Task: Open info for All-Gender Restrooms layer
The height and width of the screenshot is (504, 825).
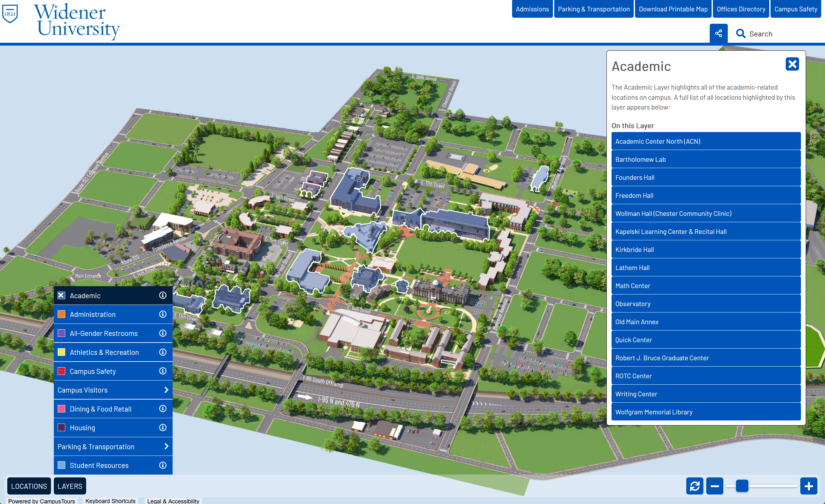Action: click(x=163, y=333)
